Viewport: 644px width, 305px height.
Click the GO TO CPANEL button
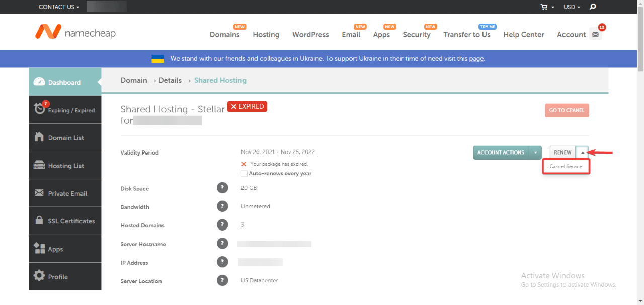click(x=567, y=110)
